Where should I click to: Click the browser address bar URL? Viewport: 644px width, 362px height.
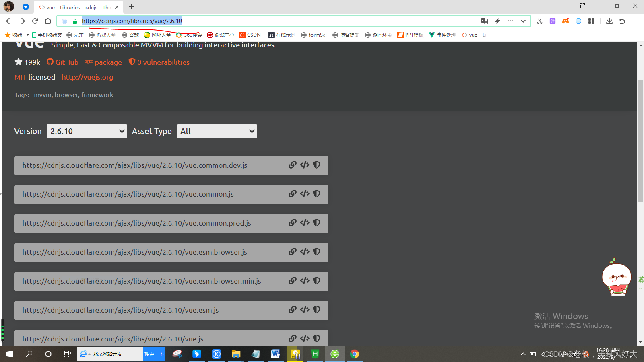coord(132,21)
